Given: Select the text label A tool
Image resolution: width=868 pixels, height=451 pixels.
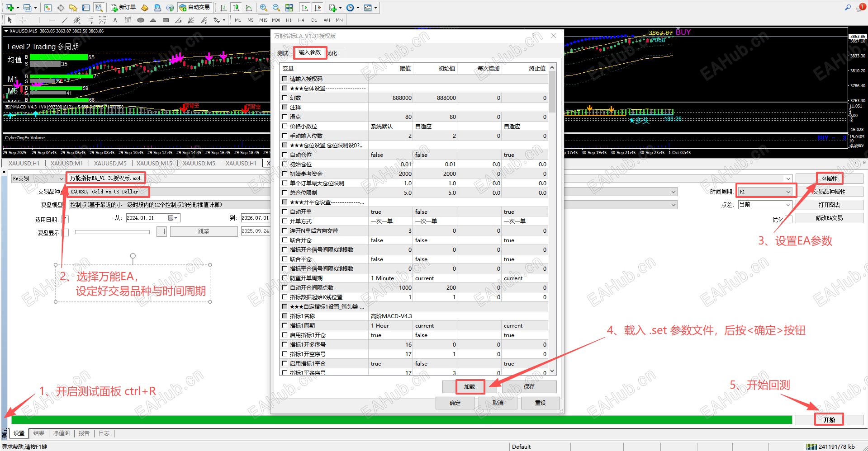Looking at the screenshot, I should [115, 20].
